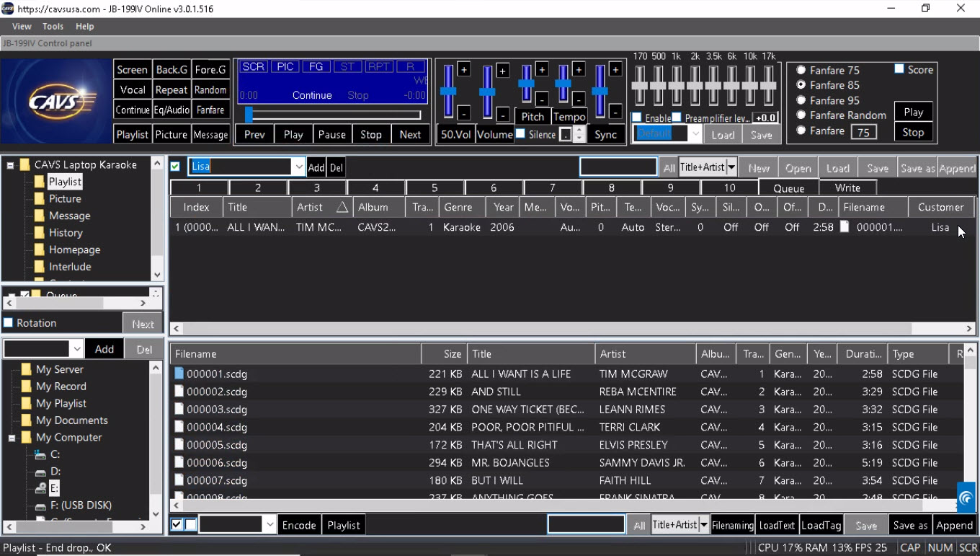Click the minus button beside the Sync slider
The width and height of the screenshot is (980, 556).
pos(615,112)
